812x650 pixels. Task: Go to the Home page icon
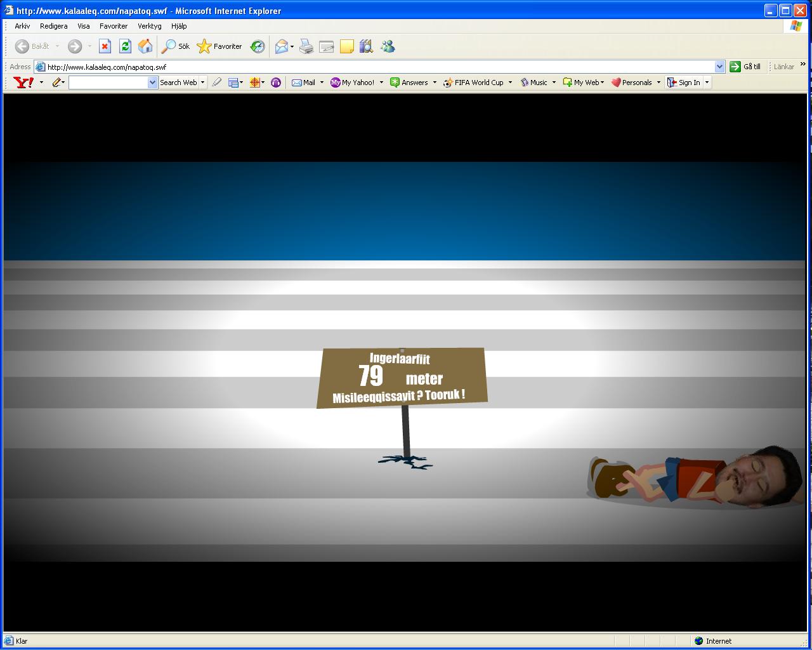pos(145,46)
